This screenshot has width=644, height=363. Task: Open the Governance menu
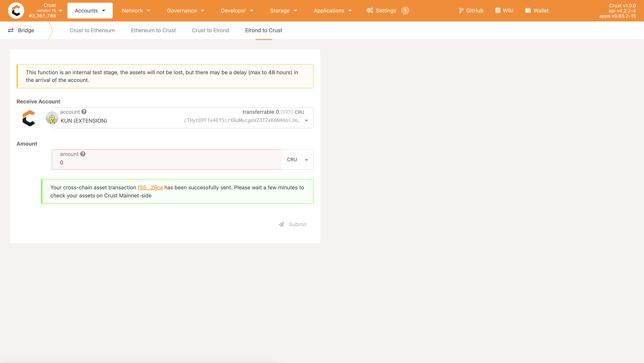(186, 11)
